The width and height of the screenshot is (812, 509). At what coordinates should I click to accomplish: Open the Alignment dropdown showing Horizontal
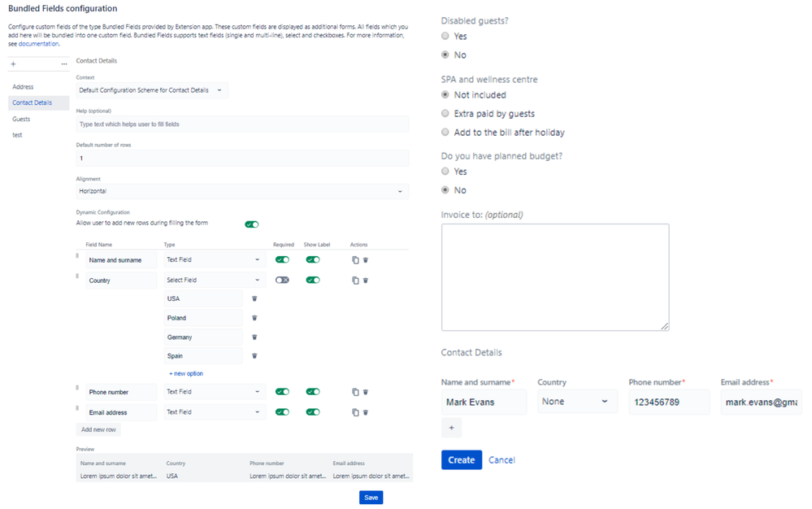[x=241, y=190]
